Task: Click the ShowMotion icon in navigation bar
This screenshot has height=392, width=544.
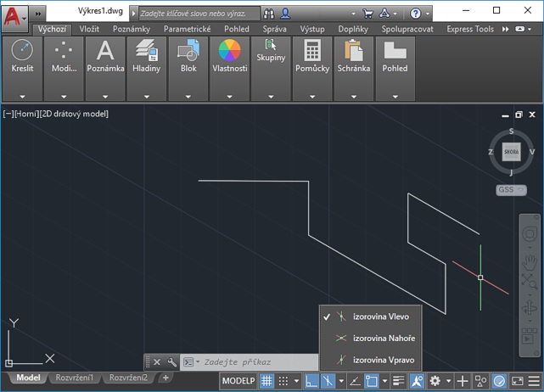Action: coord(529,336)
